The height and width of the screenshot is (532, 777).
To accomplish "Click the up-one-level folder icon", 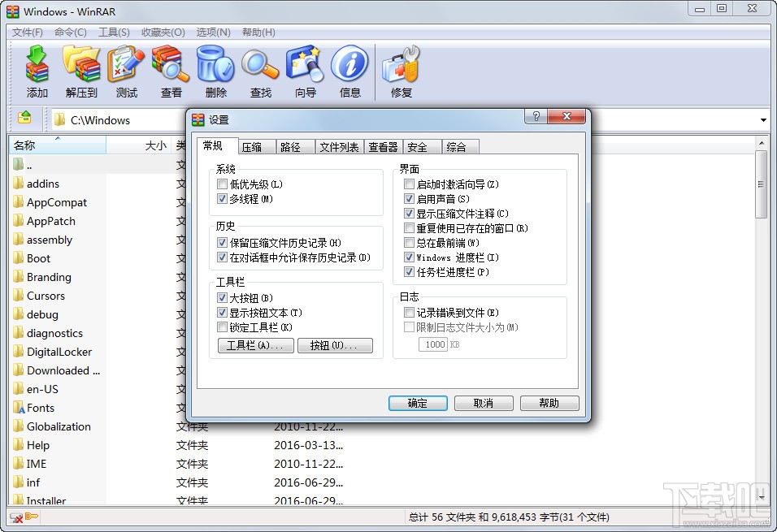I will (x=24, y=119).
